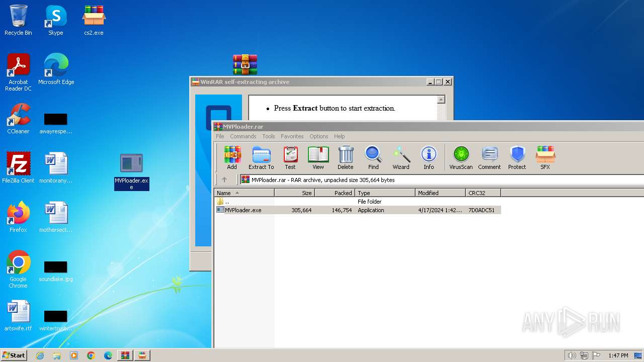Open Internet Explorer from the taskbar
The height and width of the screenshot is (362, 644).
(x=40, y=355)
